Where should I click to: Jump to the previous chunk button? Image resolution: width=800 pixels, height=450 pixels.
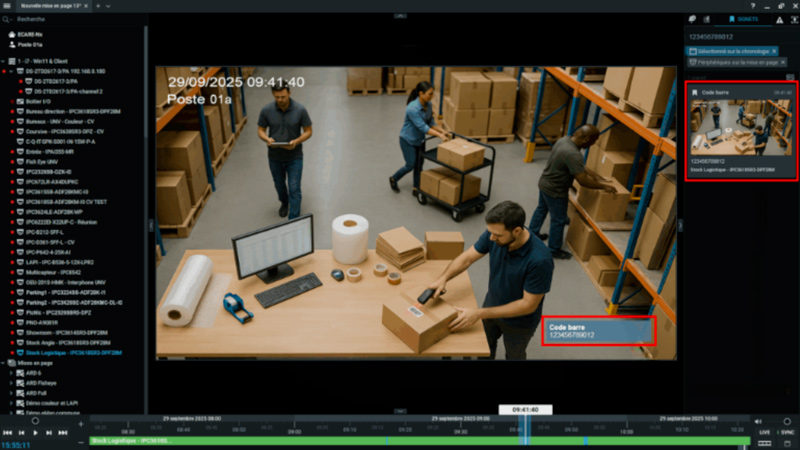8,432
